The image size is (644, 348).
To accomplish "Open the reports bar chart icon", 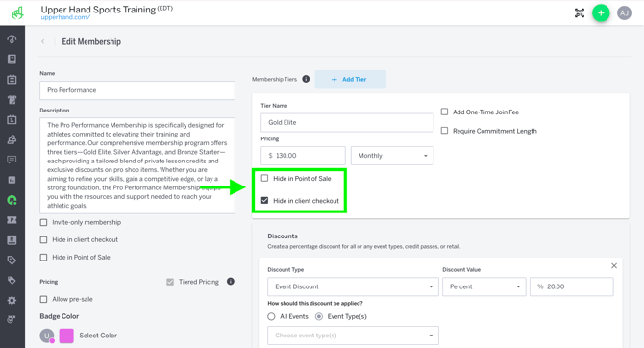I will (12, 180).
